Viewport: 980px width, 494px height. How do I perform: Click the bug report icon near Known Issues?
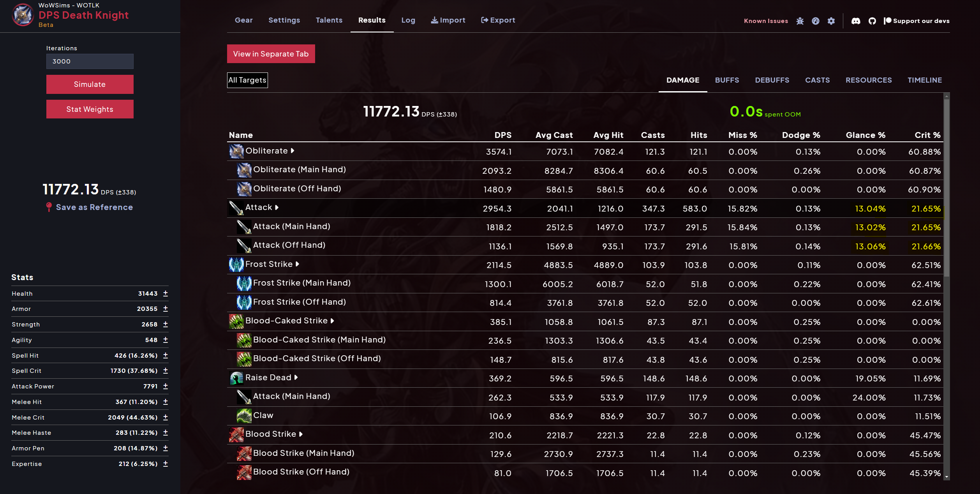point(800,21)
